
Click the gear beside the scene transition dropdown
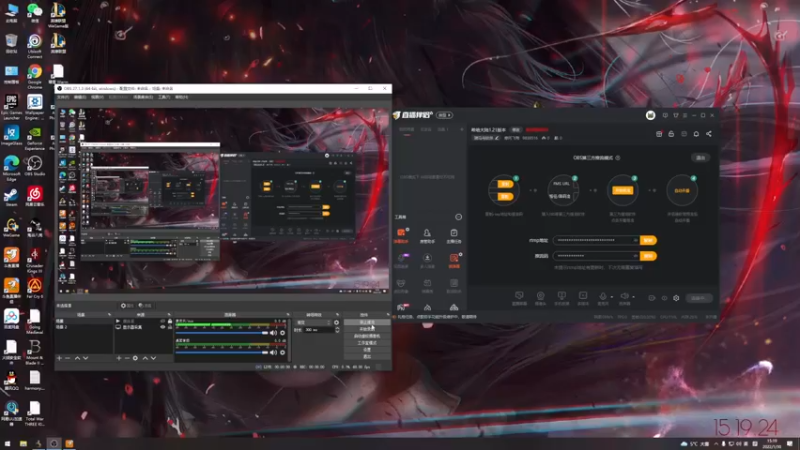[x=336, y=322]
